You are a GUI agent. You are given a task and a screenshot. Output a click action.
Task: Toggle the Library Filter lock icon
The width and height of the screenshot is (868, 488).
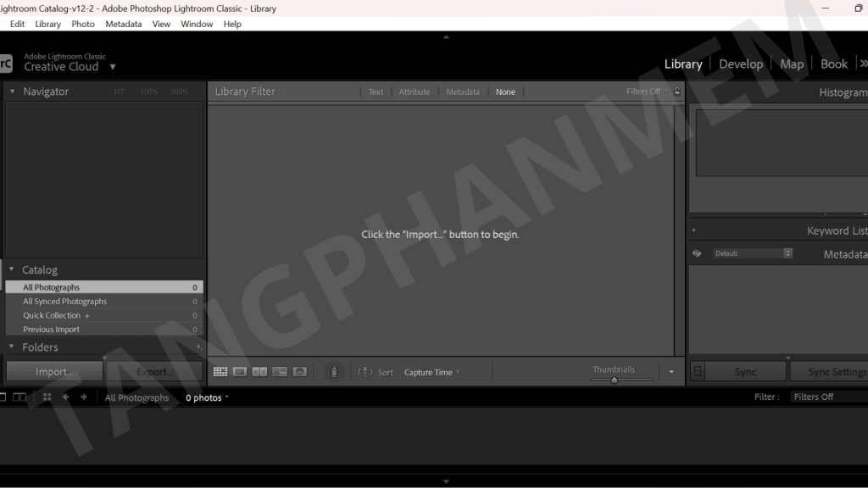click(x=676, y=91)
